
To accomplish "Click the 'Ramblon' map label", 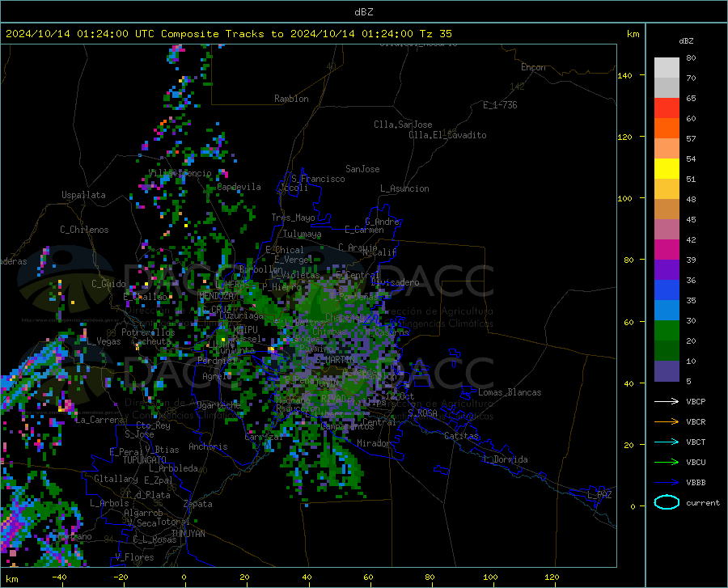I will click(x=291, y=99).
